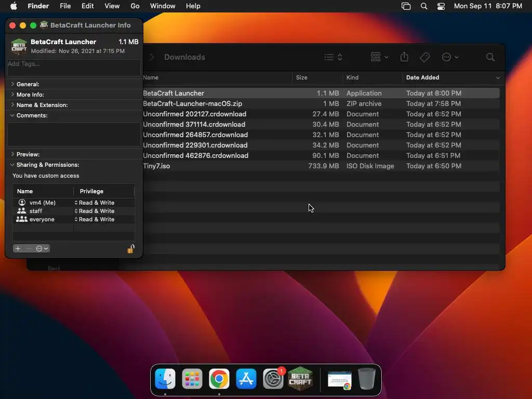Screen dimensions: 532x399
Task: Open the Finder menu
Action: 38,6
